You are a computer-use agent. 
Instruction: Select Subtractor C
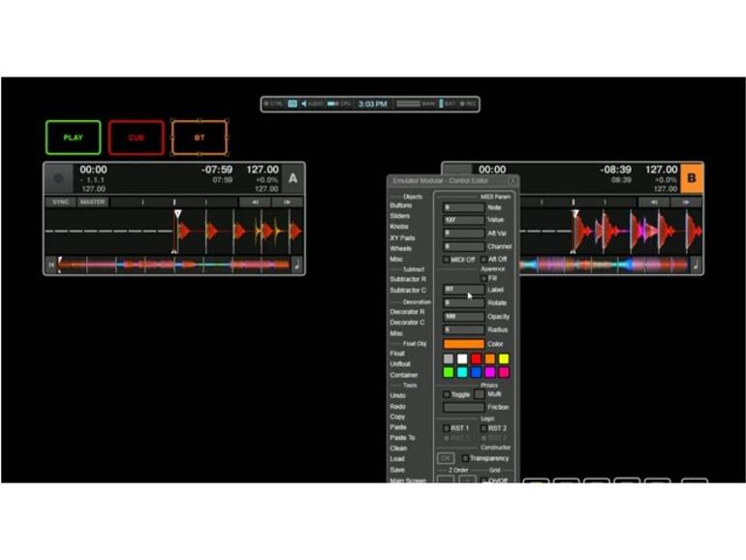pyautogui.click(x=408, y=291)
